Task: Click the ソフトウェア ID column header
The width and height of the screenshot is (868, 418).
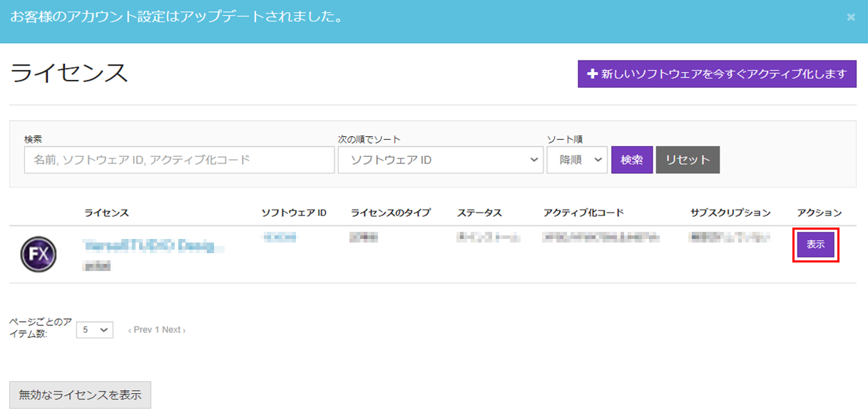Action: pos(294,213)
